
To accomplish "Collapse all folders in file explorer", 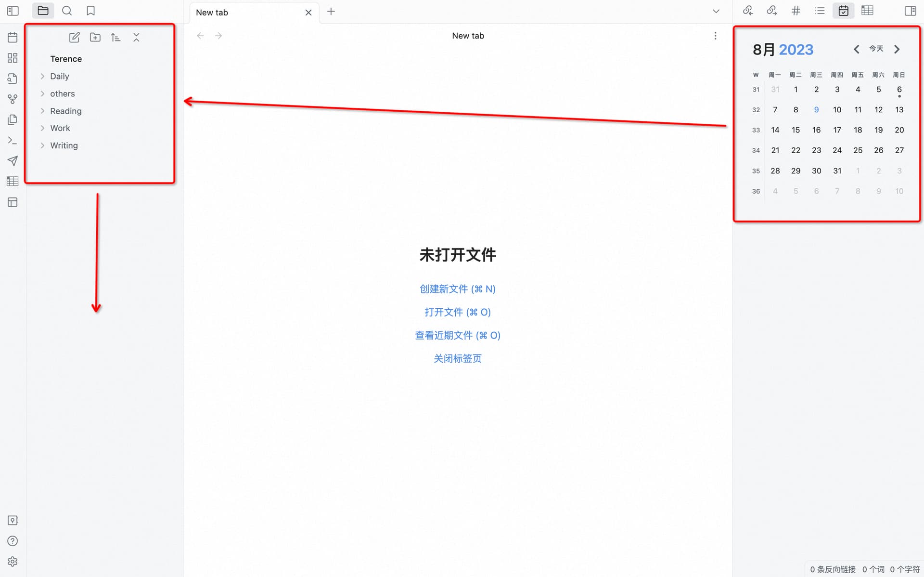I will (x=136, y=38).
